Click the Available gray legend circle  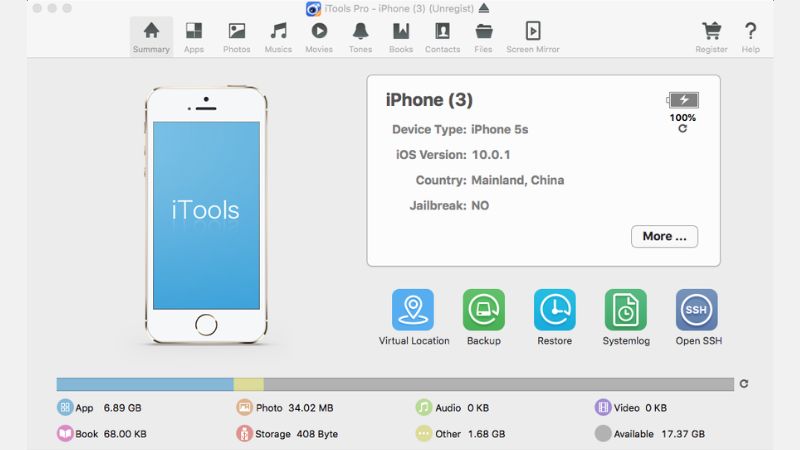(603, 434)
